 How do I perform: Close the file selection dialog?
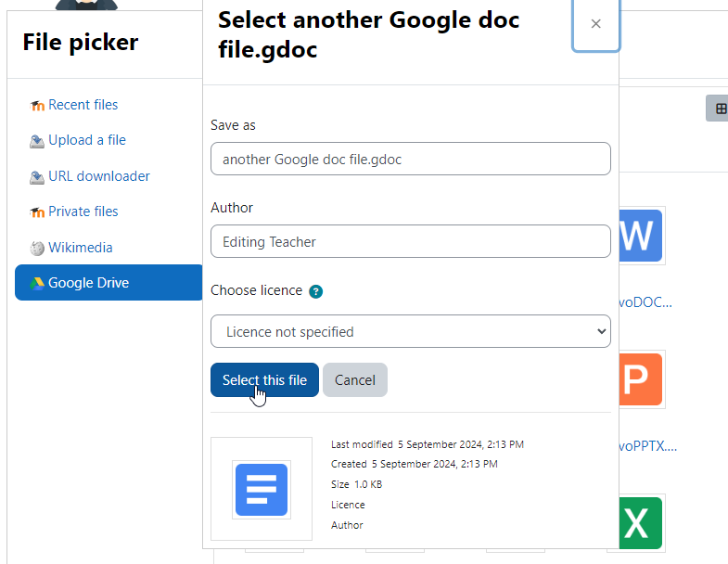tap(596, 24)
